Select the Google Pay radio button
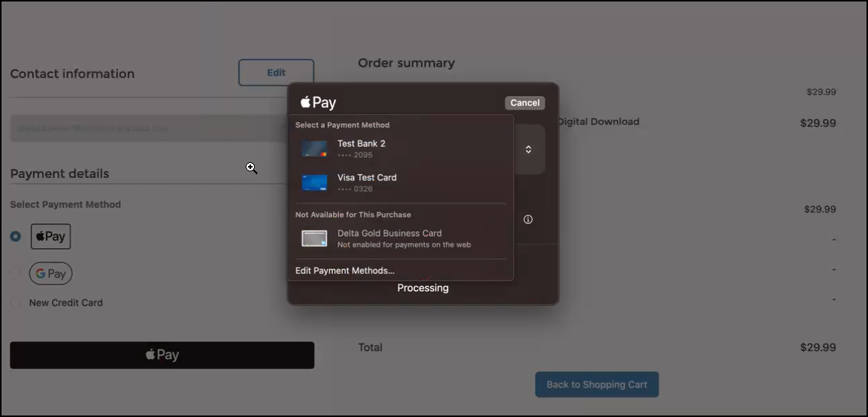This screenshot has height=417, width=868. (x=16, y=273)
